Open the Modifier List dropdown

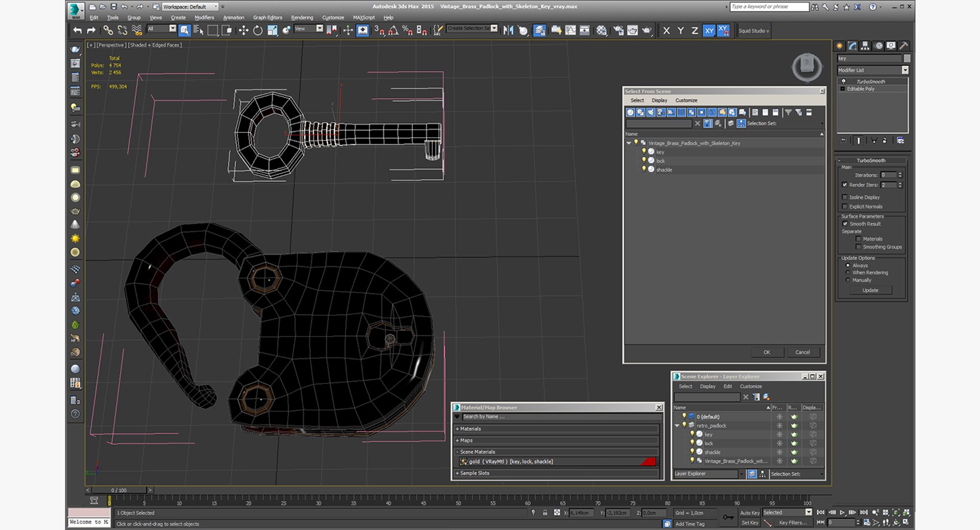tap(905, 70)
